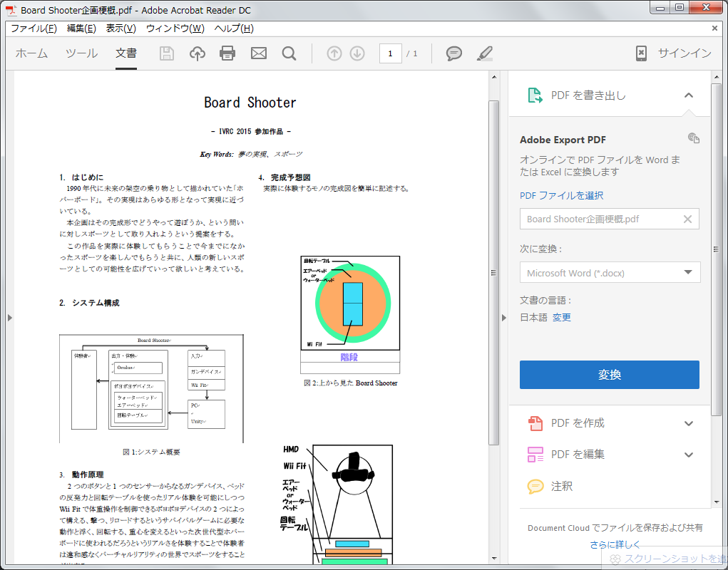Open the search magnifier icon
Viewport: 728px width, 570px height.
(289, 54)
